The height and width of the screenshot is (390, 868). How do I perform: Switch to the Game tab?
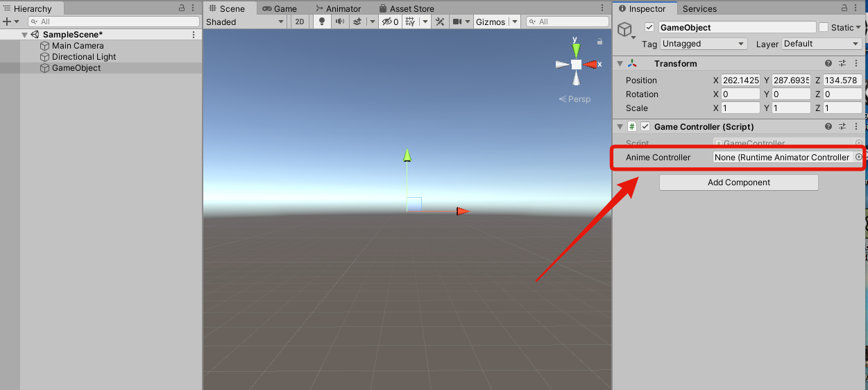click(x=280, y=8)
